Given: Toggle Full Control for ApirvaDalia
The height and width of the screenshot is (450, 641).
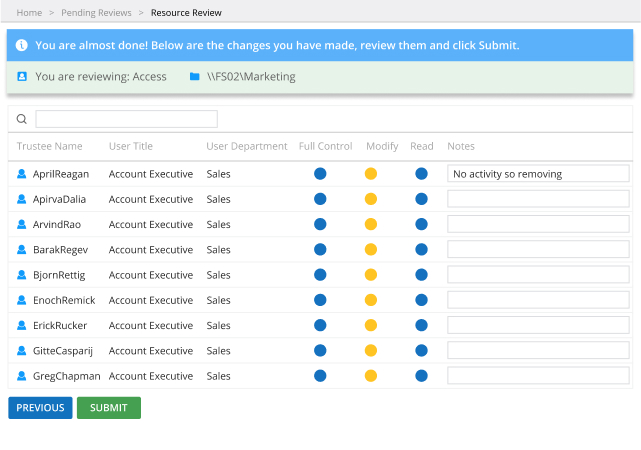Looking at the screenshot, I should point(320,199).
